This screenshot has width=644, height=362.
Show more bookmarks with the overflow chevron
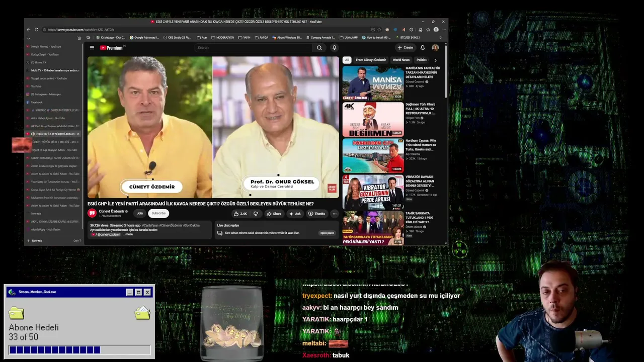click(x=440, y=38)
